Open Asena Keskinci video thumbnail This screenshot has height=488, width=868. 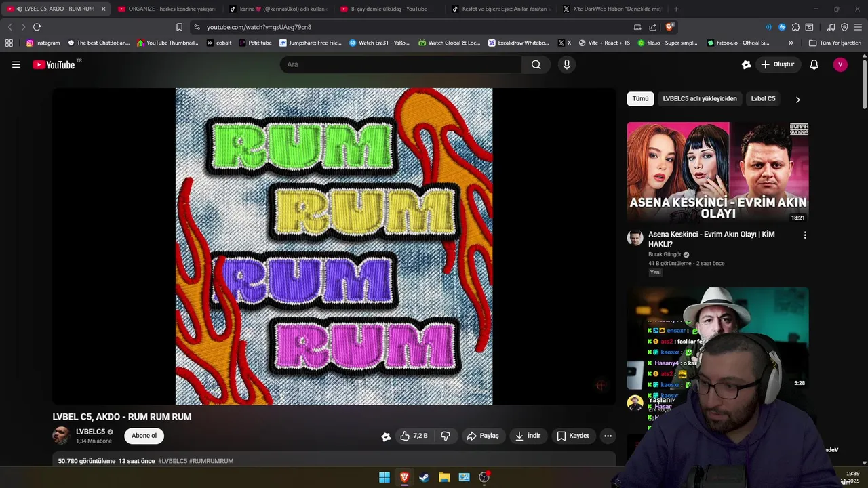717,173
